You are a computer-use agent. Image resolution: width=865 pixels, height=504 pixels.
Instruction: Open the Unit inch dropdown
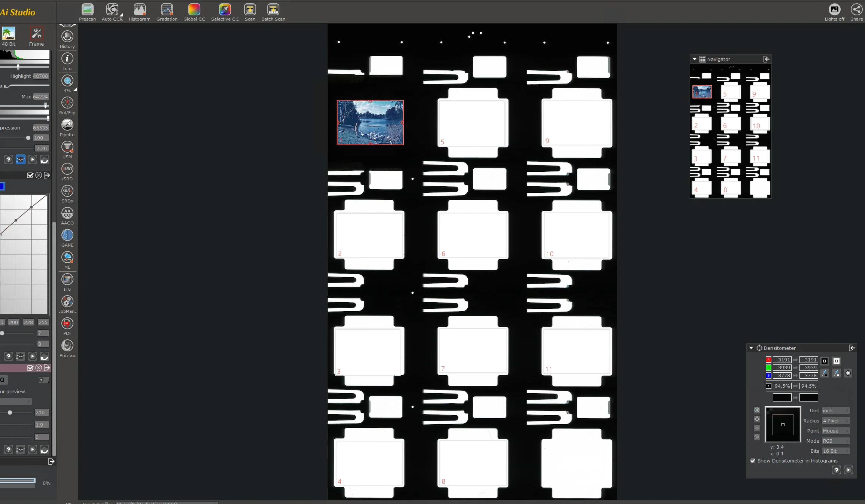tap(835, 410)
